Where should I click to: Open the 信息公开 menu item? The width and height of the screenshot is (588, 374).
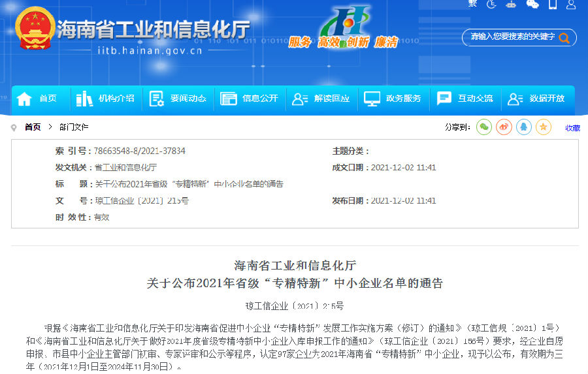(x=250, y=99)
